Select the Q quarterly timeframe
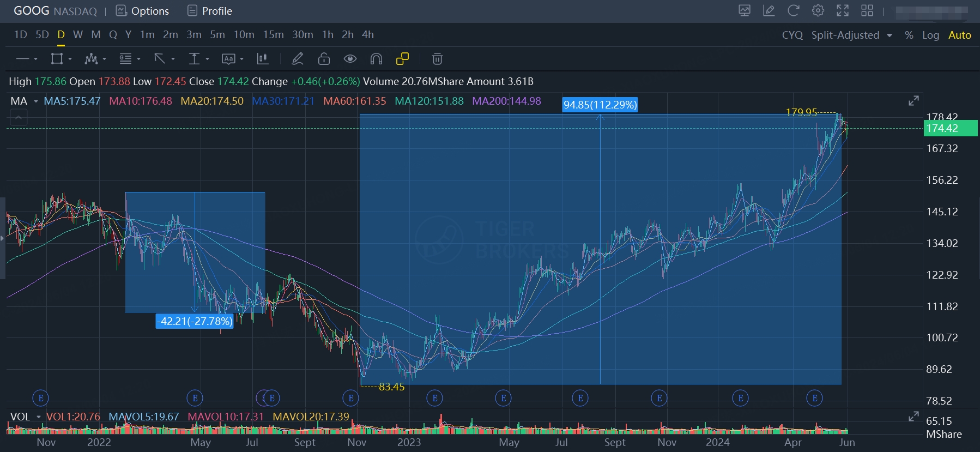Image resolution: width=980 pixels, height=452 pixels. click(113, 35)
